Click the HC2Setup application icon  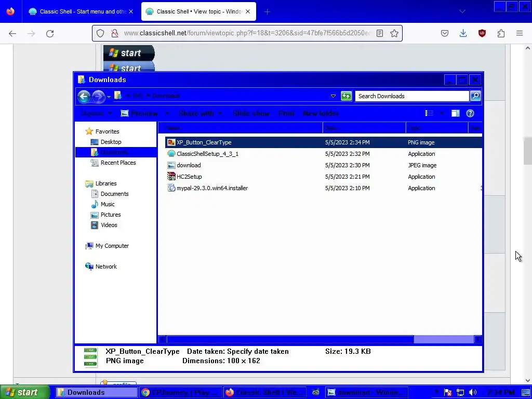click(x=171, y=177)
